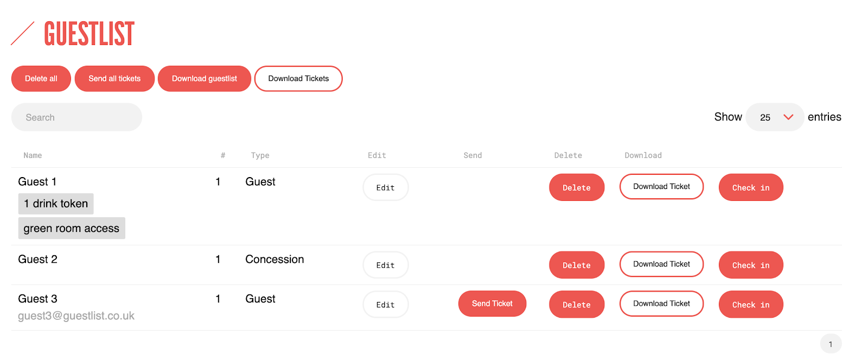Delete Guest 1 from the list
The image size is (868, 359).
coord(576,187)
